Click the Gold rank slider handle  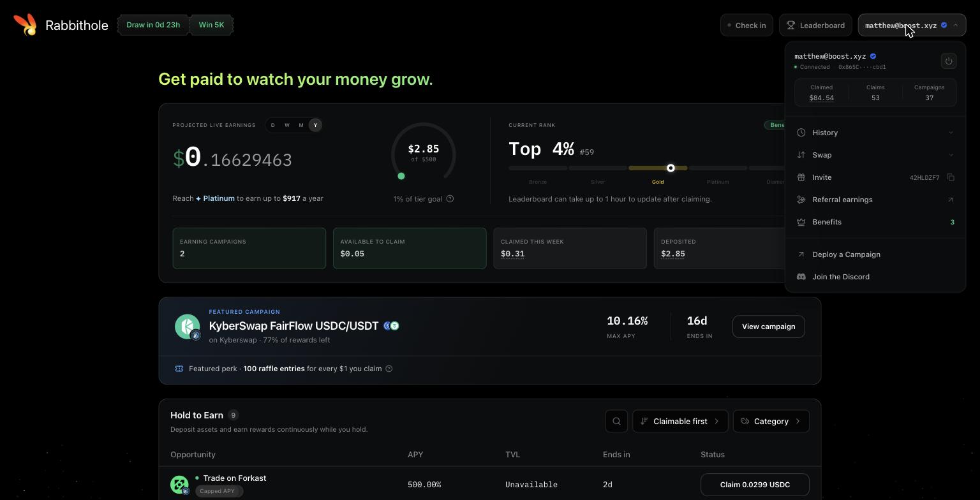point(671,168)
